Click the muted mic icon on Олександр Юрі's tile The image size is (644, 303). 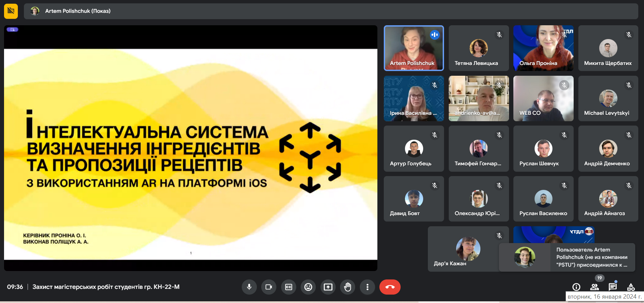(x=499, y=186)
